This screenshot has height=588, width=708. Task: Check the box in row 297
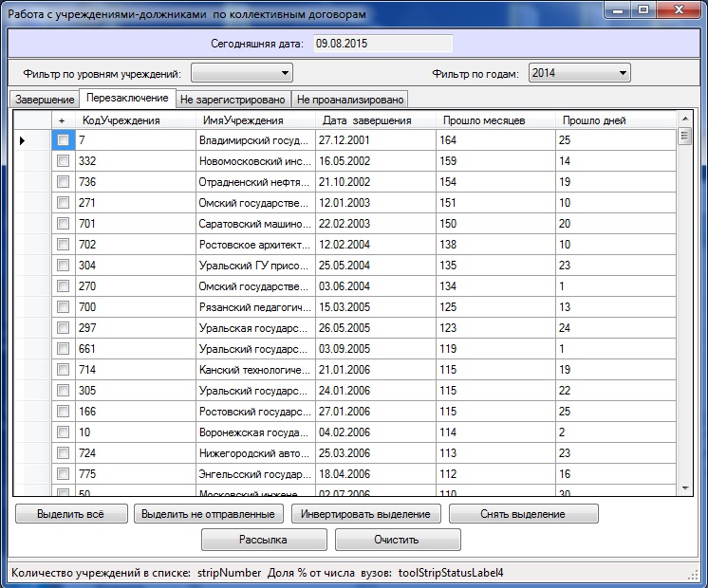point(64,327)
